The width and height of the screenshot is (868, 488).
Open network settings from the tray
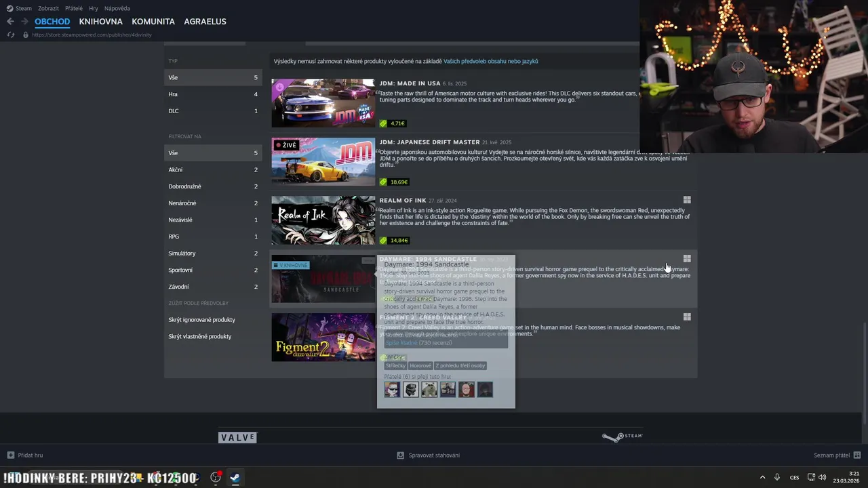811,477
